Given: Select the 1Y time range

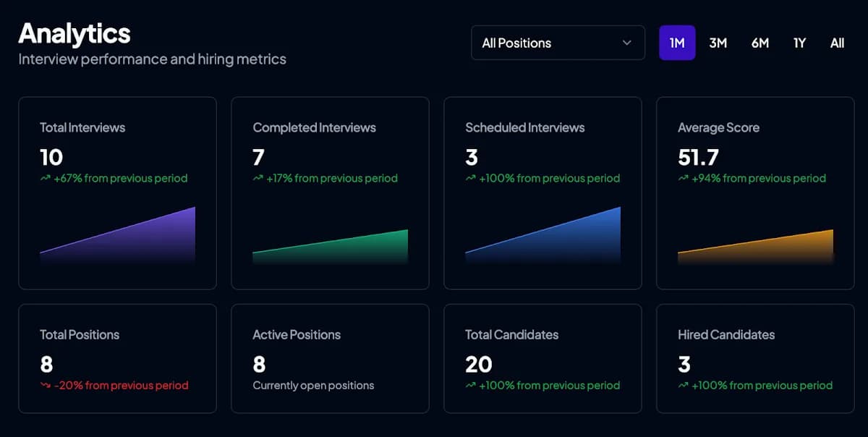Looking at the screenshot, I should [799, 43].
